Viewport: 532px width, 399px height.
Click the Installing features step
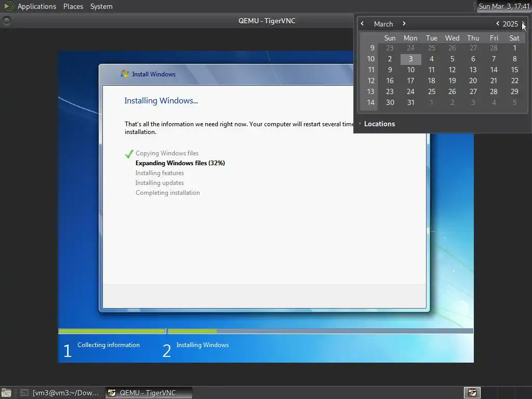pos(159,173)
